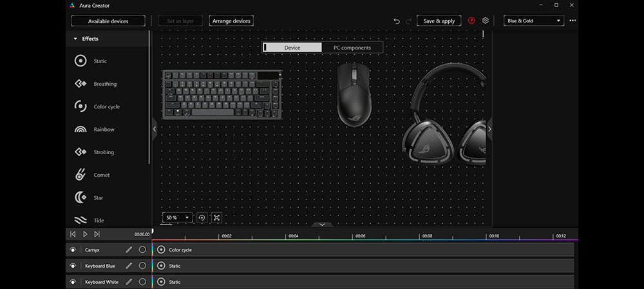Edit the Carnyx layer name
This screenshot has width=644, height=289.
point(129,250)
